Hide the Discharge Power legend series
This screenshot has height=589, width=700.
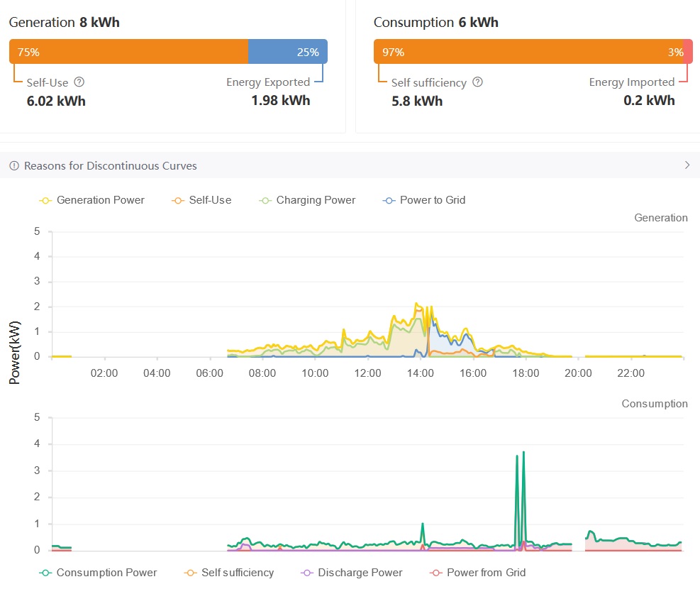352,573
